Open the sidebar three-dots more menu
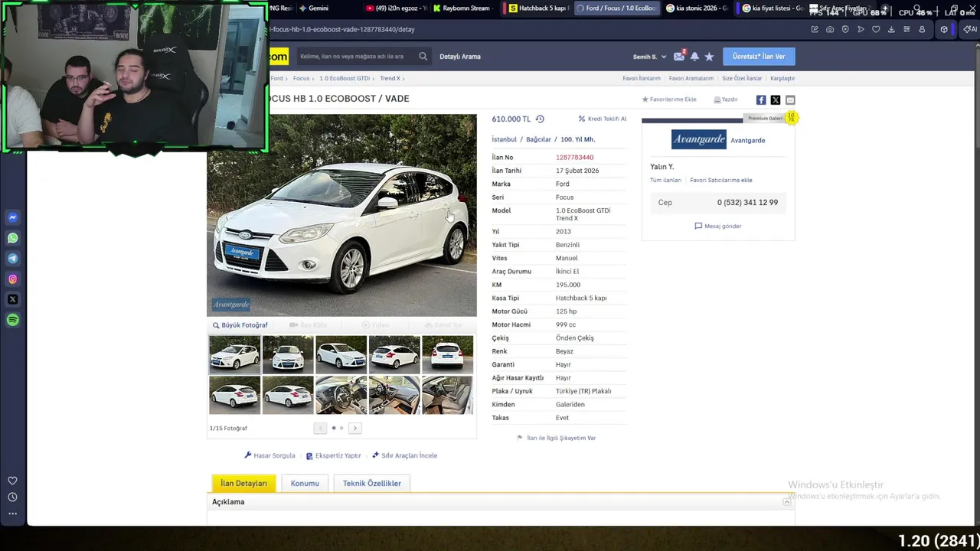The height and width of the screenshot is (551, 980). (x=12, y=514)
